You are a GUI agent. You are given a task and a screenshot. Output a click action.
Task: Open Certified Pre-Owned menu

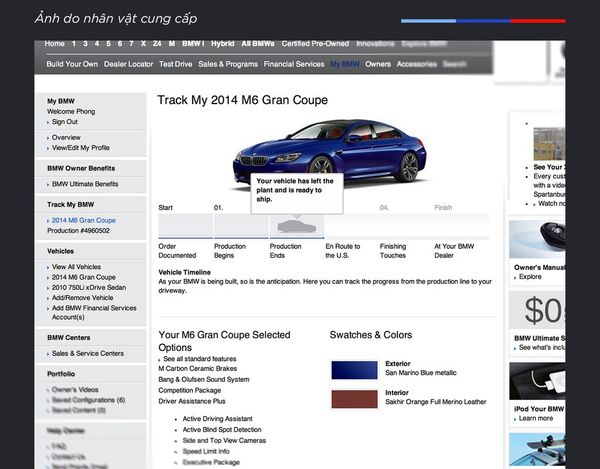point(315,44)
